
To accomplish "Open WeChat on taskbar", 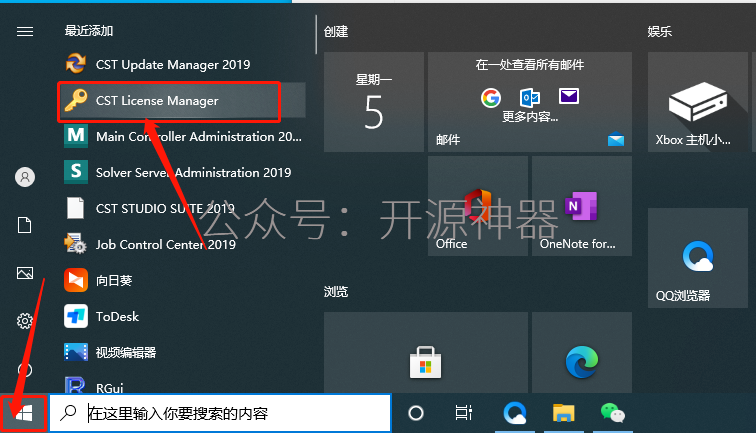I will coord(612,413).
